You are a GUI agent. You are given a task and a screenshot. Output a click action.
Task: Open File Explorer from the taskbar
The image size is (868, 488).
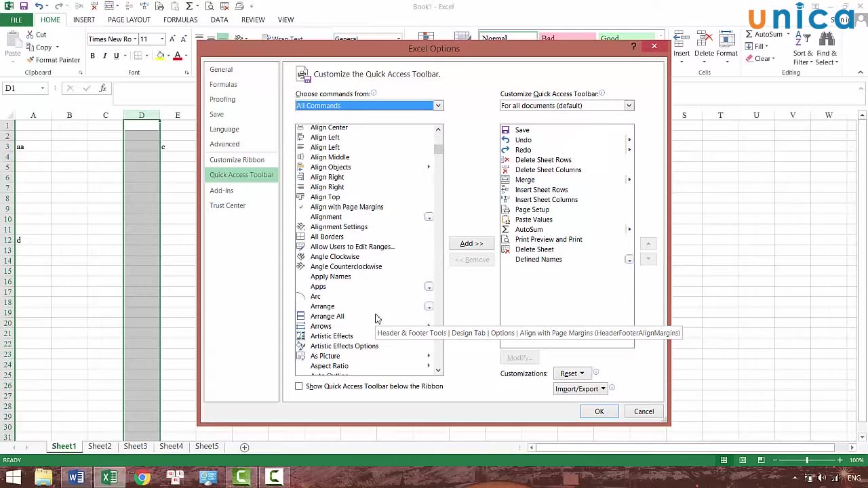click(43, 478)
